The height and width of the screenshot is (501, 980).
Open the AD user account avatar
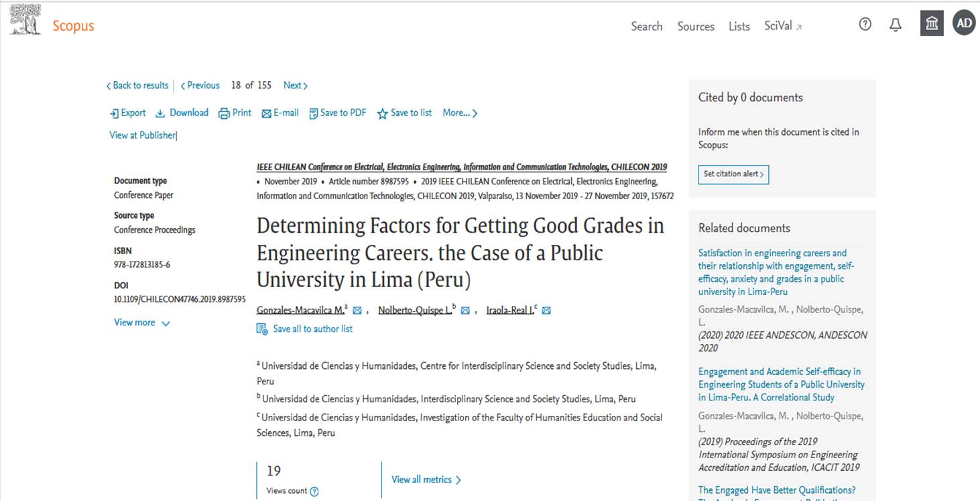pyautogui.click(x=964, y=23)
